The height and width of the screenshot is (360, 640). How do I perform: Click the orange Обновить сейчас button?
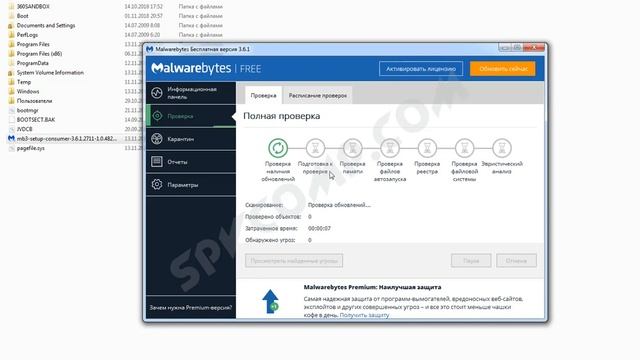click(x=503, y=69)
